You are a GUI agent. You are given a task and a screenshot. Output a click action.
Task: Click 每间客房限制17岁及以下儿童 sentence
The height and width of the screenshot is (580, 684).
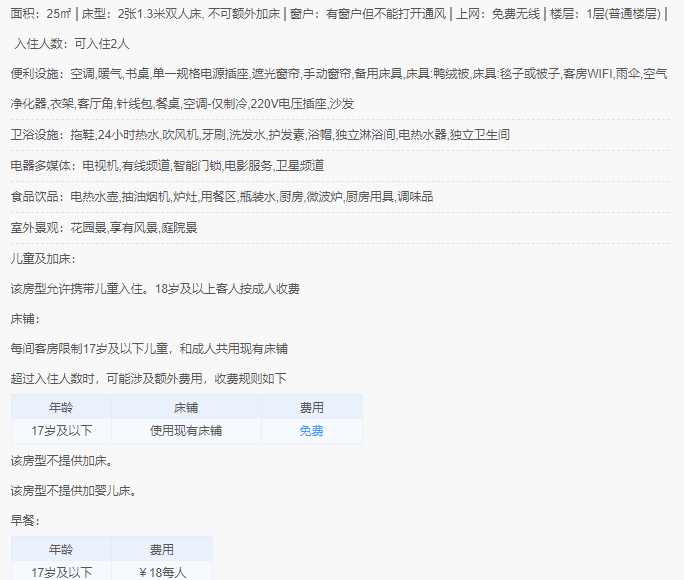pyautogui.click(x=149, y=349)
